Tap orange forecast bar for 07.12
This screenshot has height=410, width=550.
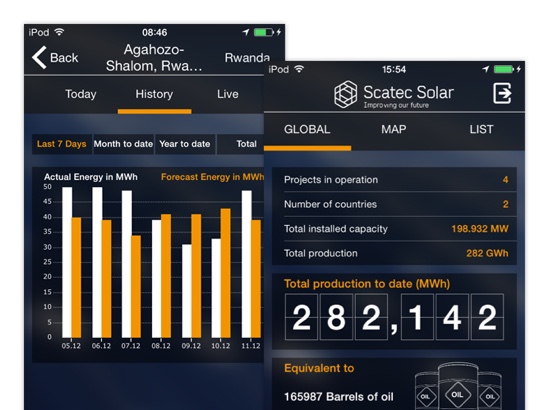pyautogui.click(x=136, y=287)
